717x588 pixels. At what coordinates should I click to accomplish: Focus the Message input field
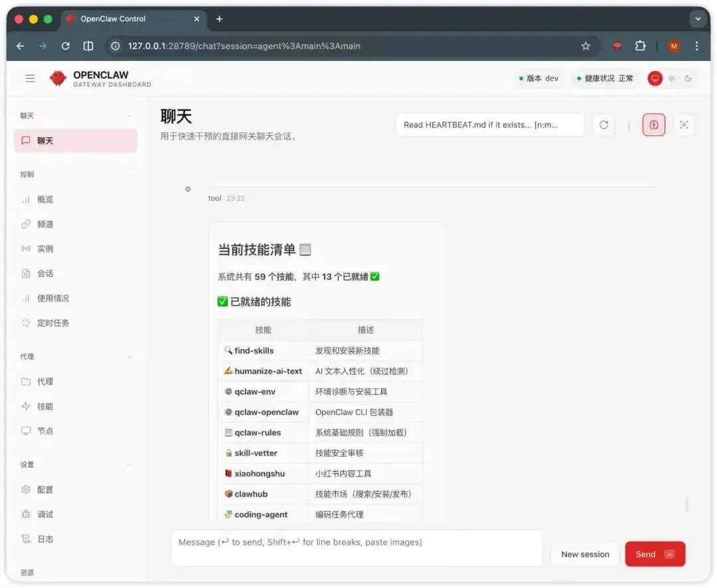coord(357,548)
